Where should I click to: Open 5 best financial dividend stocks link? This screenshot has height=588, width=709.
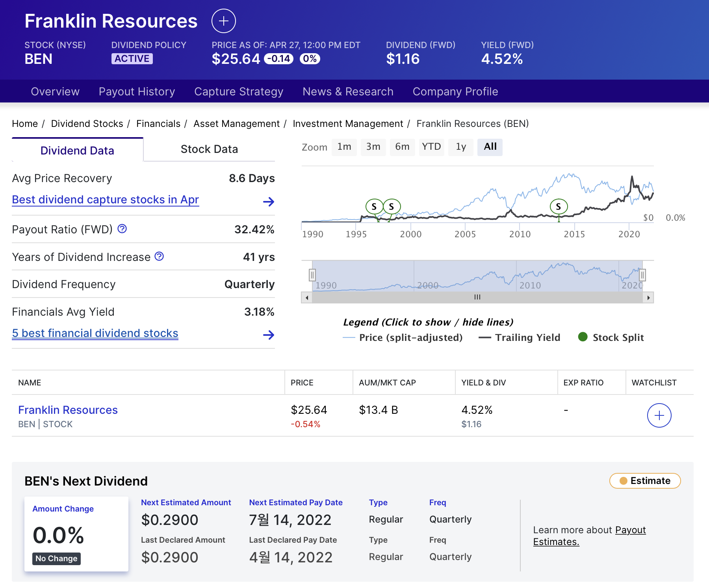click(95, 333)
